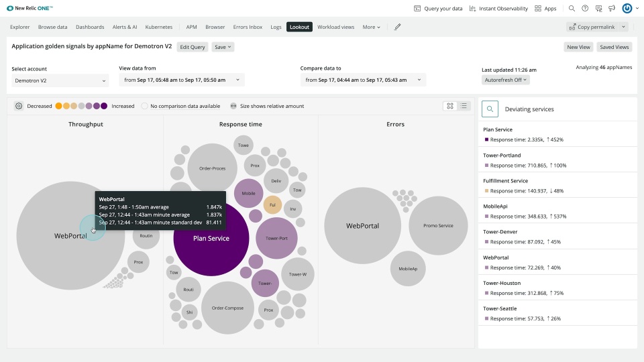The width and height of the screenshot is (644, 362).
Task: Open WebPortal deviating service row
Action: coord(557,262)
